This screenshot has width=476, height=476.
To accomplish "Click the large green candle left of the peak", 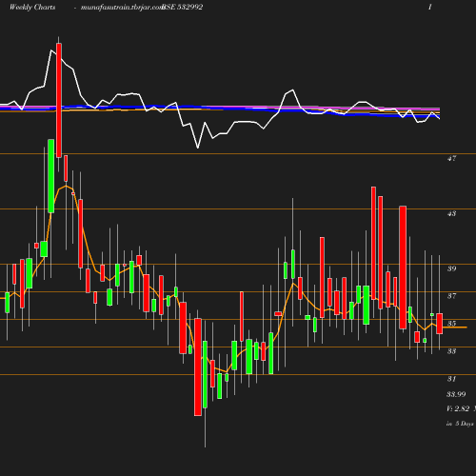I will point(51,176).
